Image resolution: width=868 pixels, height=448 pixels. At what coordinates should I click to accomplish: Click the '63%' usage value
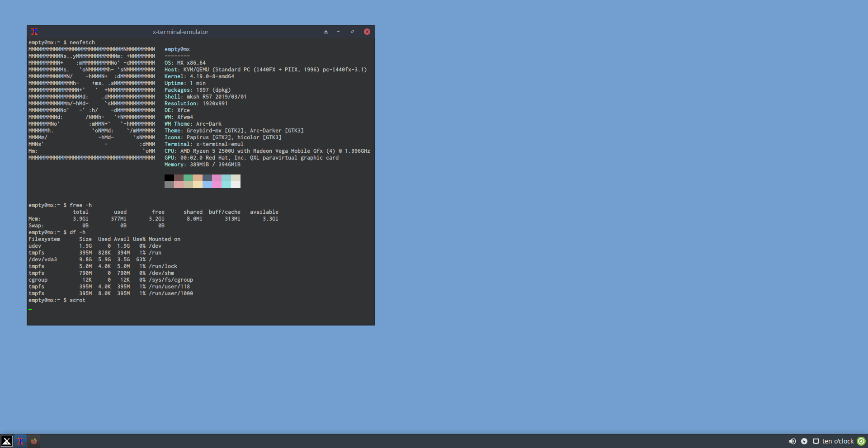(141, 259)
